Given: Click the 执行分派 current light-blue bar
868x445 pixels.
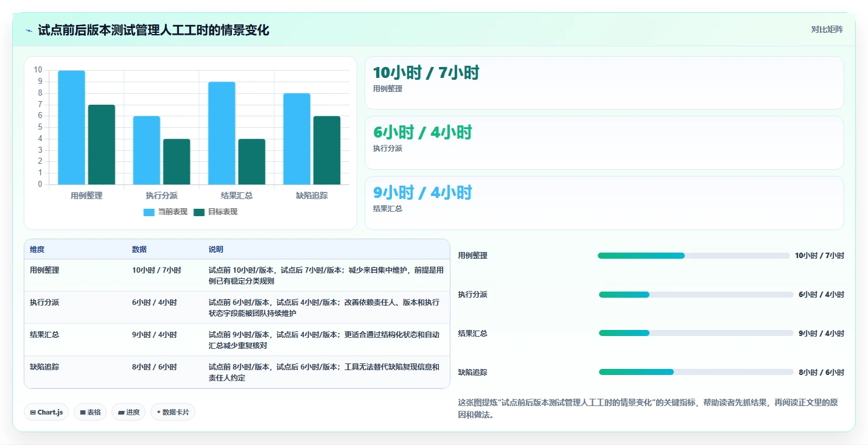Looking at the screenshot, I should 147,150.
